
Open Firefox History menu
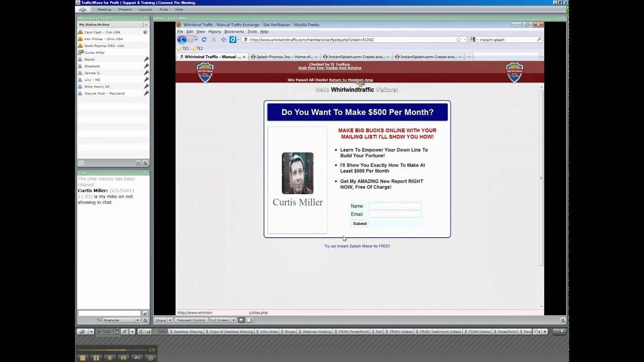tap(215, 32)
